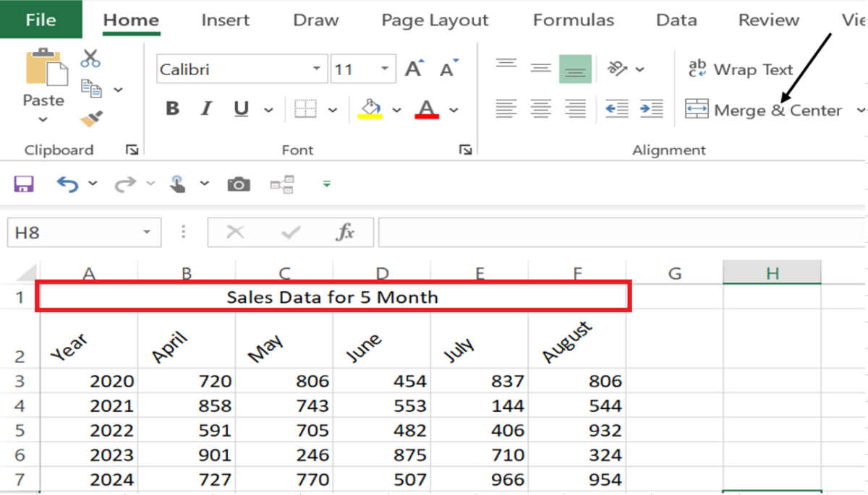Expand the Name Box dropdown arrow
The image size is (868, 495).
click(147, 233)
